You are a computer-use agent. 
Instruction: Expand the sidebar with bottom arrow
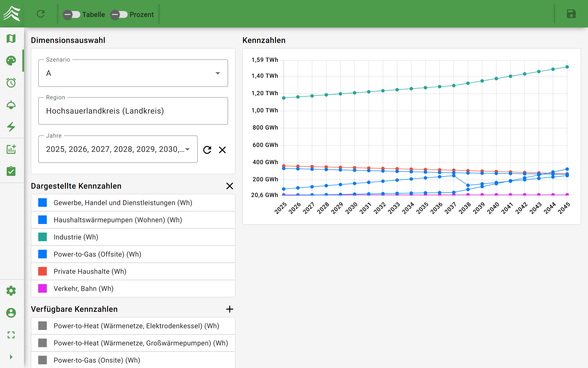11,357
